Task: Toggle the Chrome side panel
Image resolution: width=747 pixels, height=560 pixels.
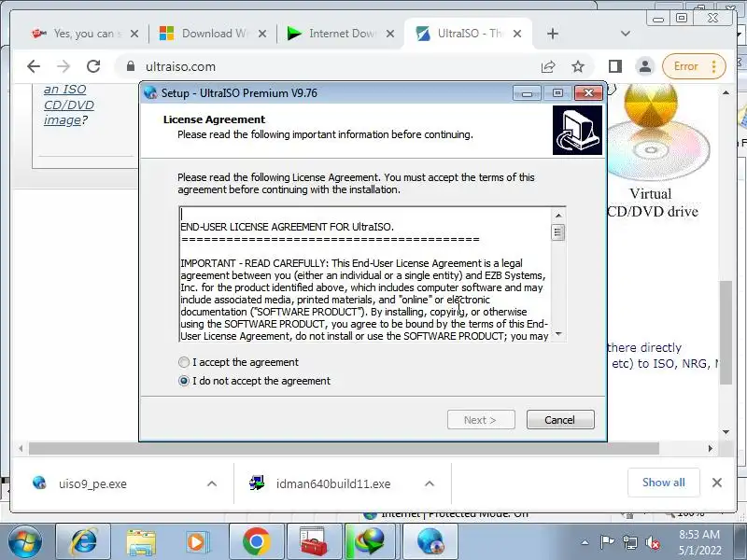Action: tap(615, 66)
